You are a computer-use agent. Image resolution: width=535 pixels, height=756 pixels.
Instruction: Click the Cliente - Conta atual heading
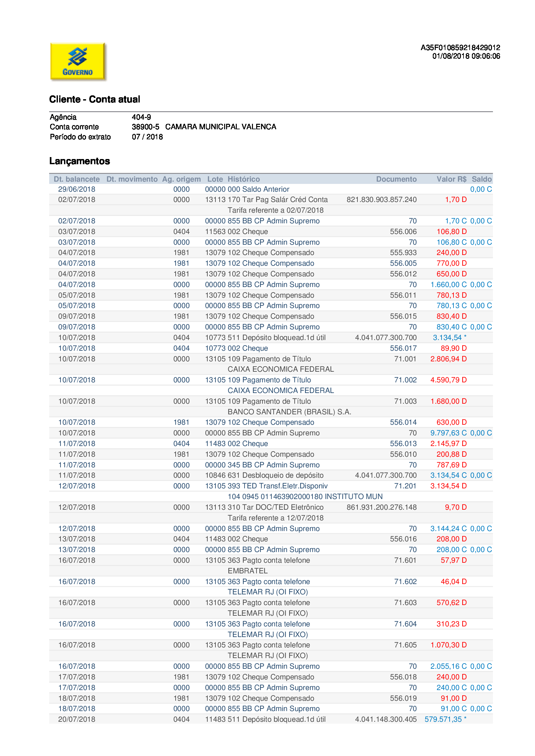pyautogui.click(x=94, y=99)
